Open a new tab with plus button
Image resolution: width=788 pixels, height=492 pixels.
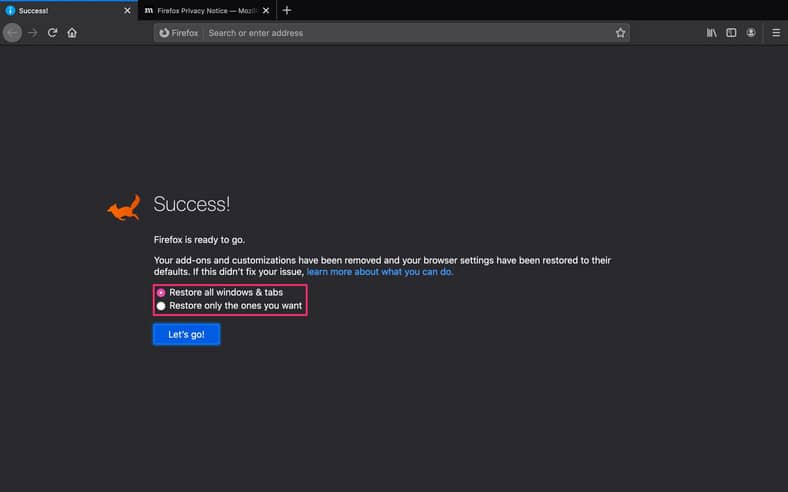pyautogui.click(x=287, y=10)
